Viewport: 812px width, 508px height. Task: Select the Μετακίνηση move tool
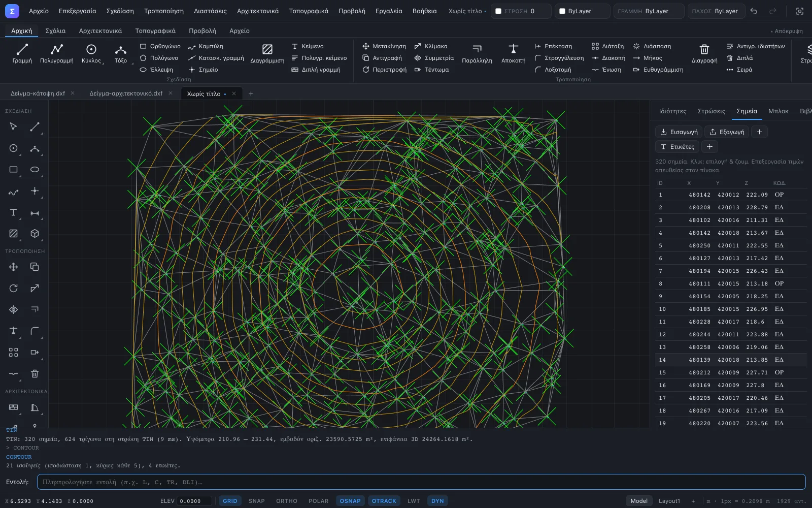tap(384, 46)
